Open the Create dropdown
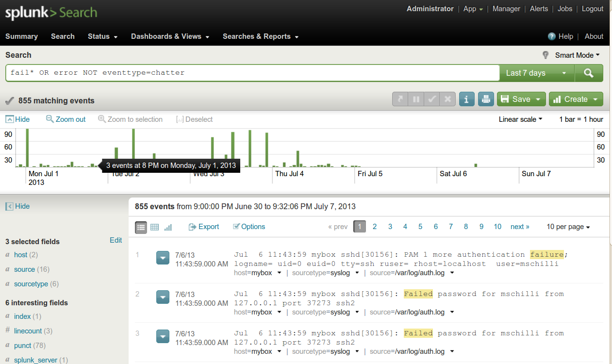The width and height of the screenshot is (612, 364). coord(576,99)
